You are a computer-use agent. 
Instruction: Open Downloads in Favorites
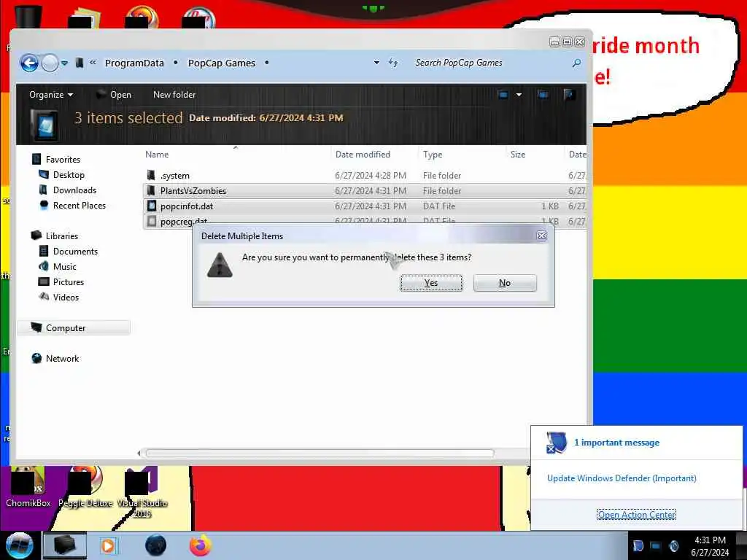point(75,190)
